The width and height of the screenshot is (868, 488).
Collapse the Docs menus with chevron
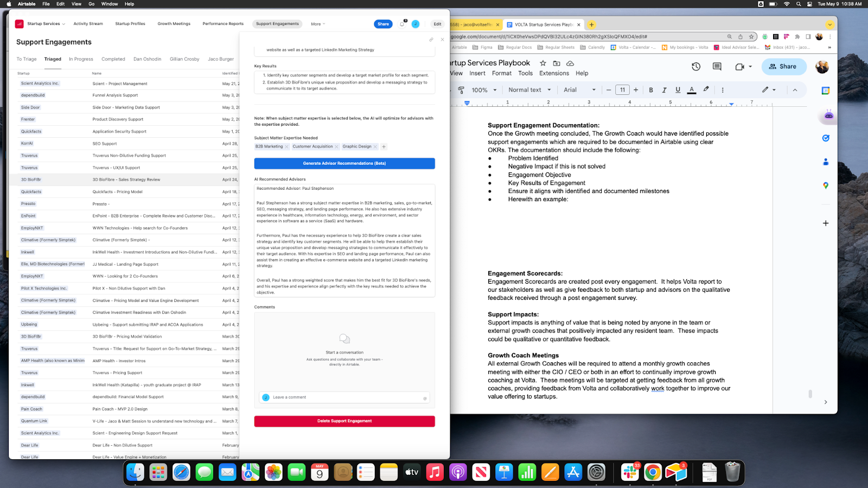tap(795, 90)
